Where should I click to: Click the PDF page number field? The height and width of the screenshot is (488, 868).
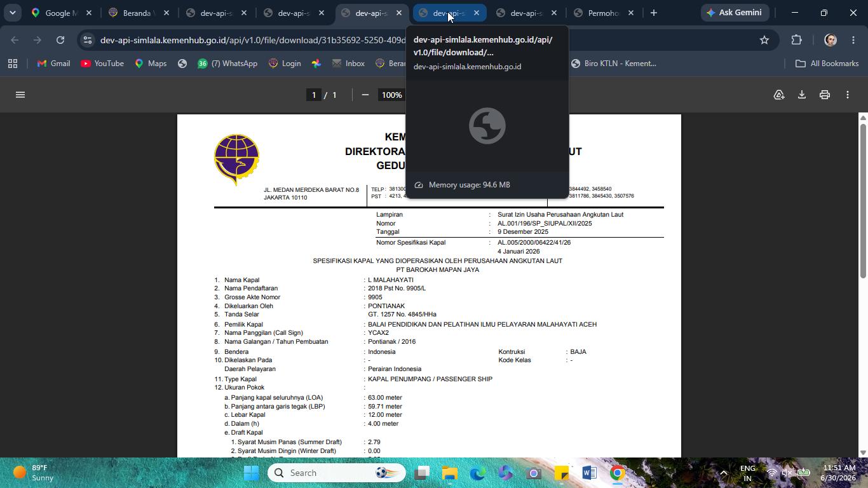313,95
